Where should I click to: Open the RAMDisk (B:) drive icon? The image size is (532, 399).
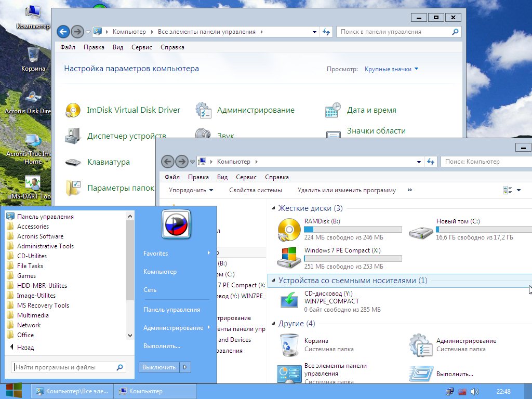click(x=289, y=229)
